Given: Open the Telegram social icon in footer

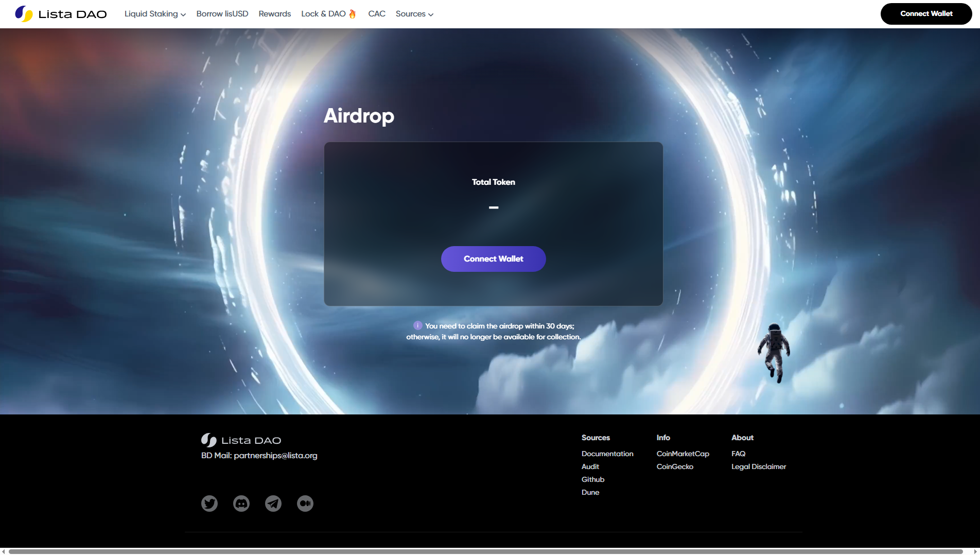Looking at the screenshot, I should tap(273, 504).
